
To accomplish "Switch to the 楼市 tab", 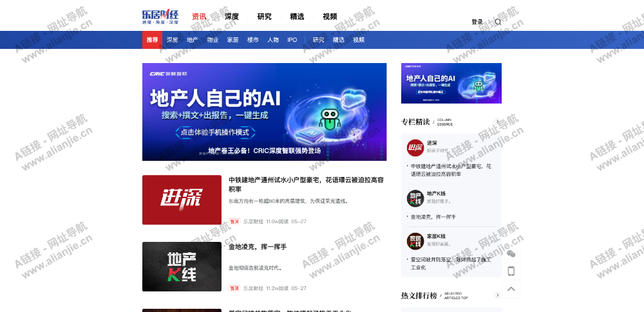I will pyautogui.click(x=253, y=40).
